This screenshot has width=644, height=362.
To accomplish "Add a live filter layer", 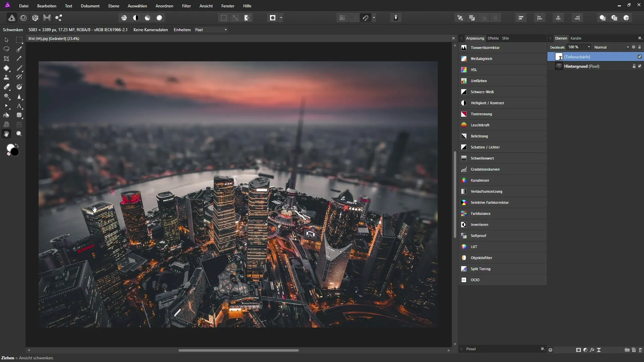I will [x=599, y=350].
